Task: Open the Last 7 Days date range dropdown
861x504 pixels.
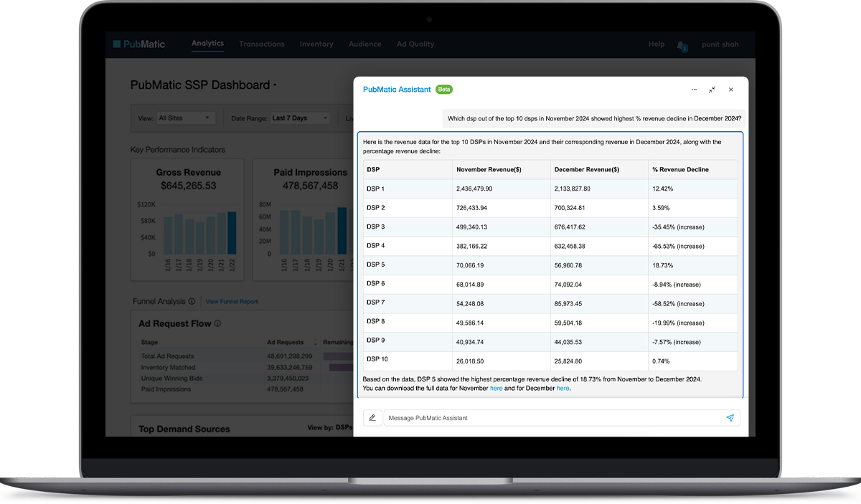Action: click(301, 118)
